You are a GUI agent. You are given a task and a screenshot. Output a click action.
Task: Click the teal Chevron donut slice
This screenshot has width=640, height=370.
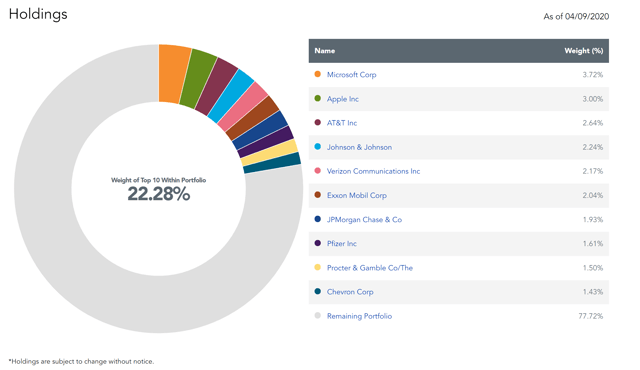[272, 163]
